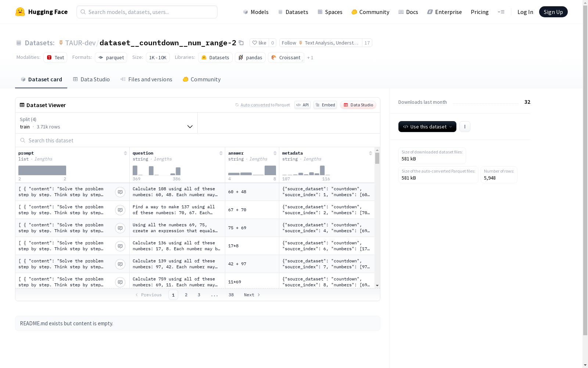Viewport: 588px width, 368px height.
Task: Open Data Studio from viewer header
Action: [x=358, y=105]
